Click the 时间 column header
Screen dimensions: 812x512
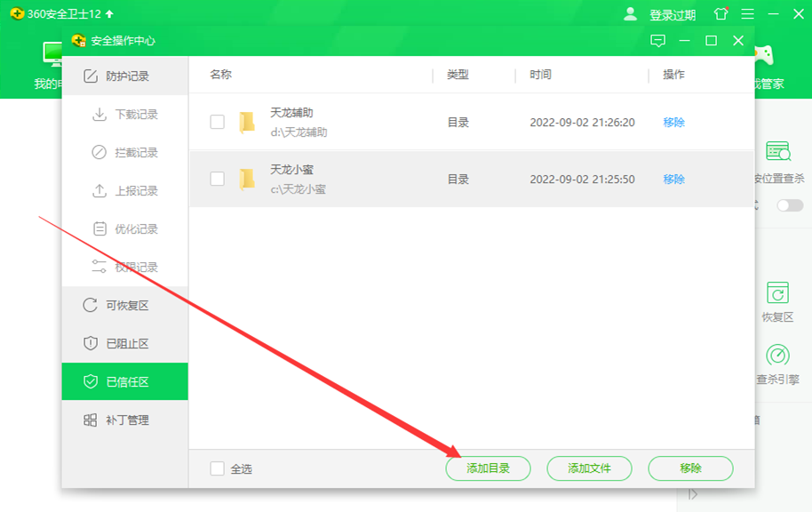(540, 75)
